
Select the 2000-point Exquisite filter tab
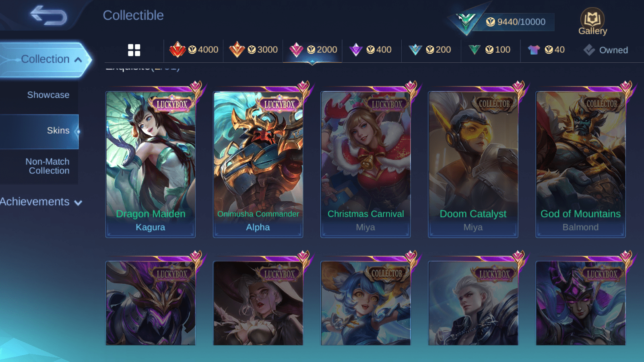click(313, 50)
